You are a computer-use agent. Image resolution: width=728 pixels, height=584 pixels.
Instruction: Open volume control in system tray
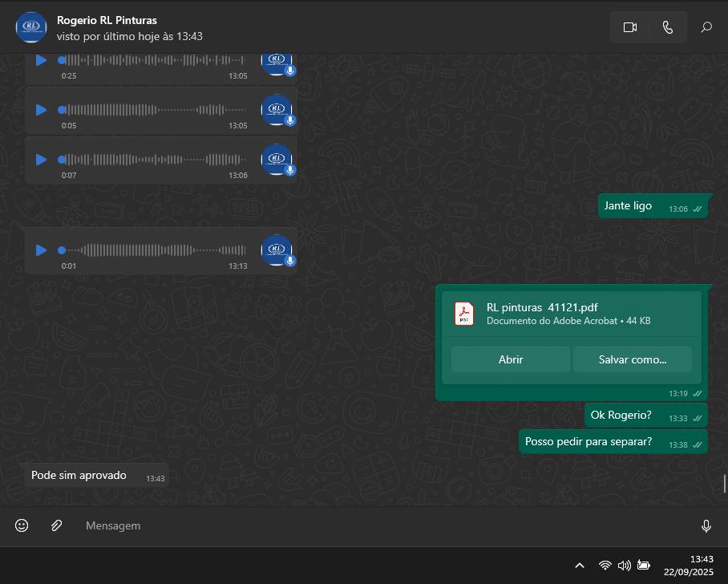625,565
